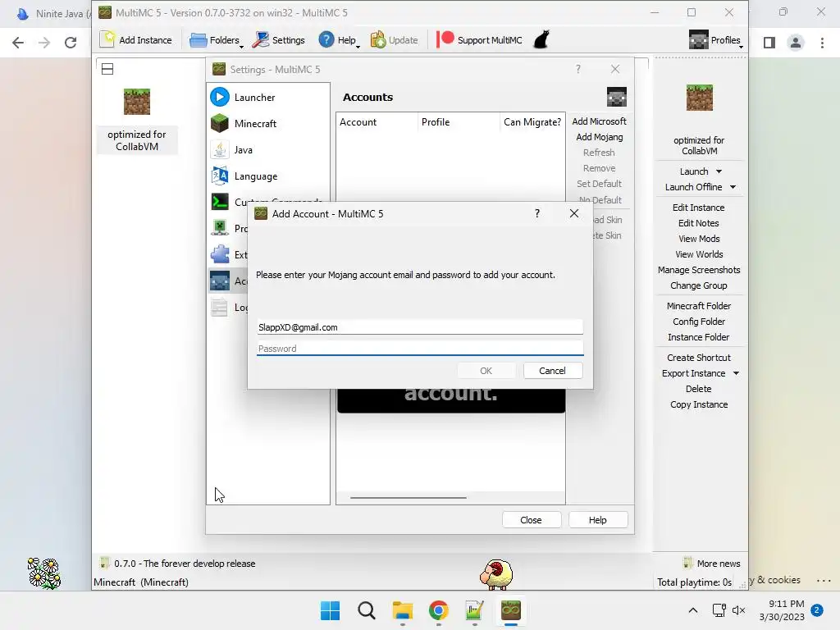Switch to Chrome in taskbar

click(x=438, y=610)
